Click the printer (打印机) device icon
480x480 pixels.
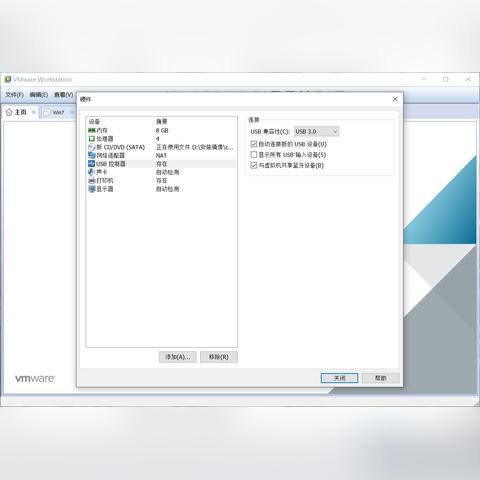(x=92, y=180)
